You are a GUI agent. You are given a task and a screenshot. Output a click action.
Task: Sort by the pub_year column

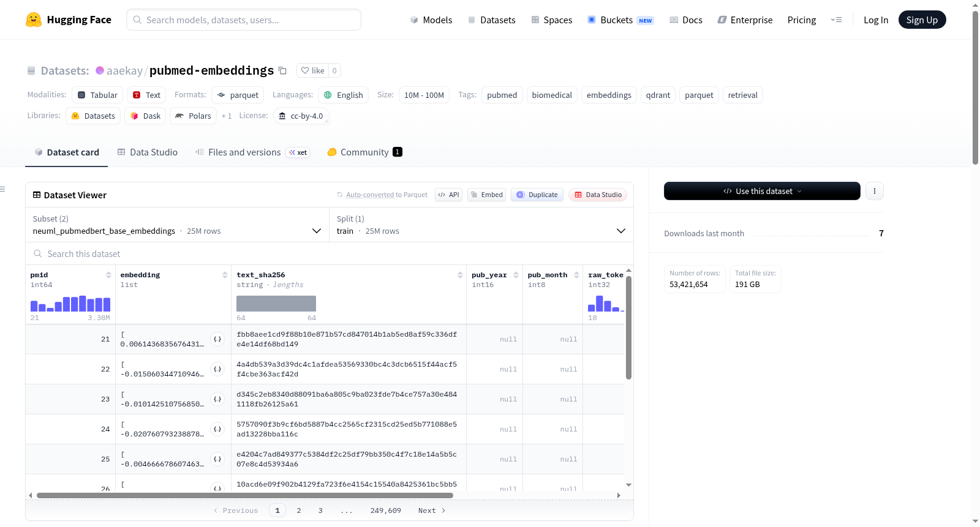tap(516, 275)
